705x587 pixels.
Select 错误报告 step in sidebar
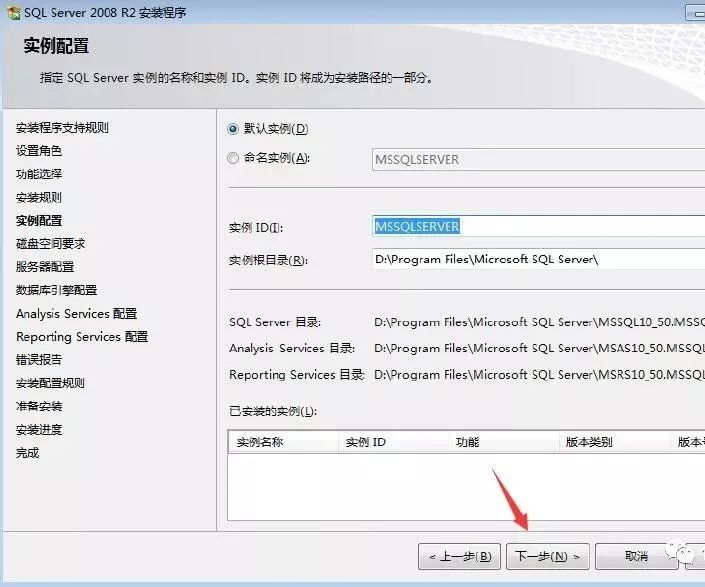tap(39, 360)
